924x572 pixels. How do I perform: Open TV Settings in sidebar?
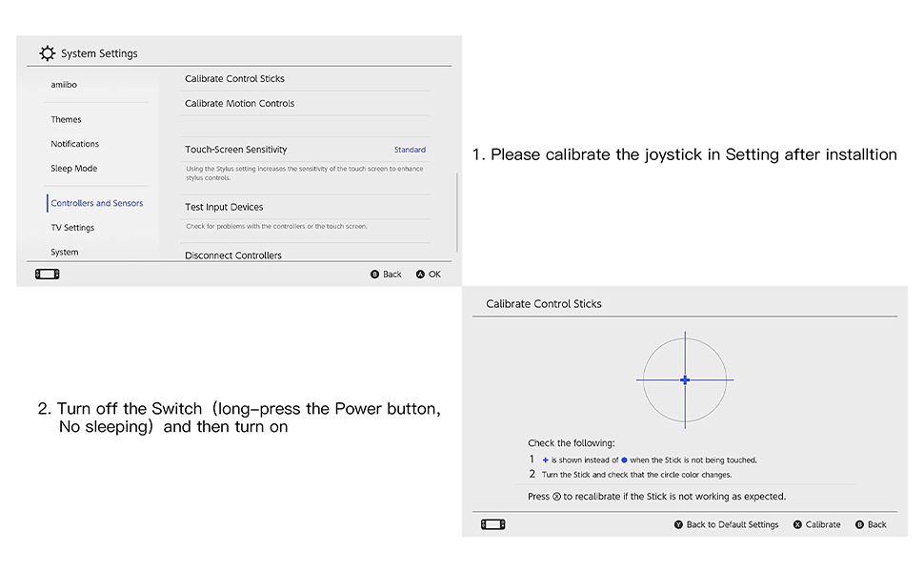pos(71,228)
